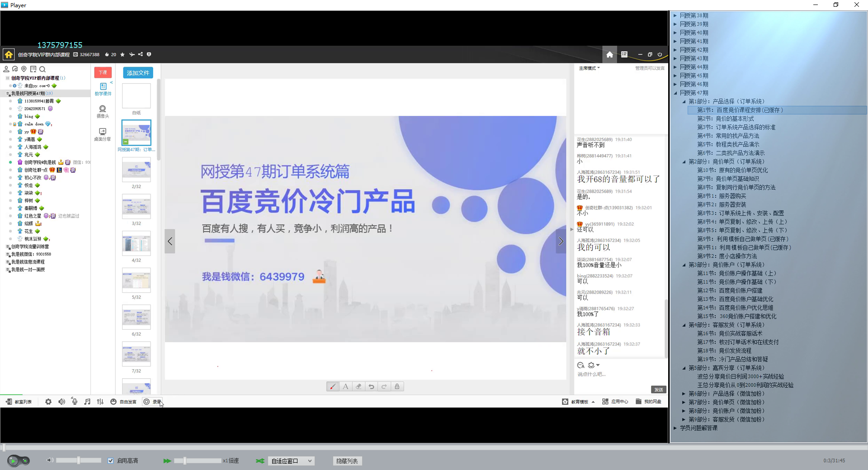Click the chat input field 说点什么吧
Viewport: 868px width, 470px height.
point(620,375)
